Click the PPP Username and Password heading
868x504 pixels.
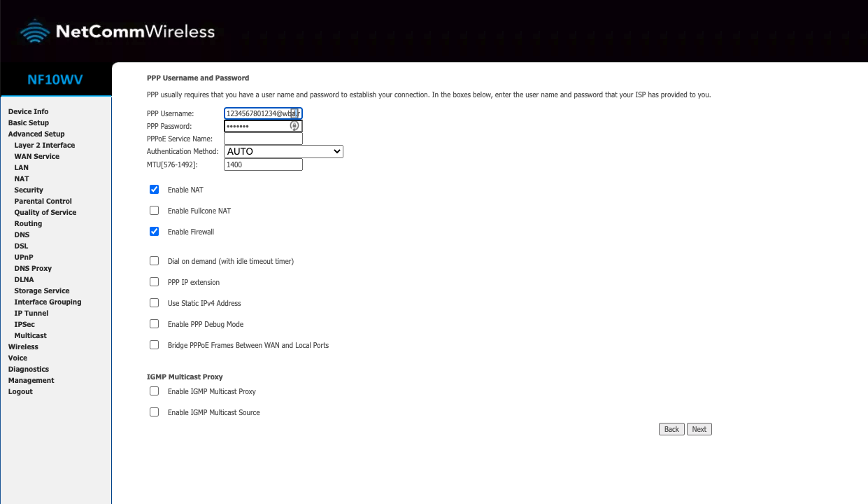pyautogui.click(x=198, y=78)
